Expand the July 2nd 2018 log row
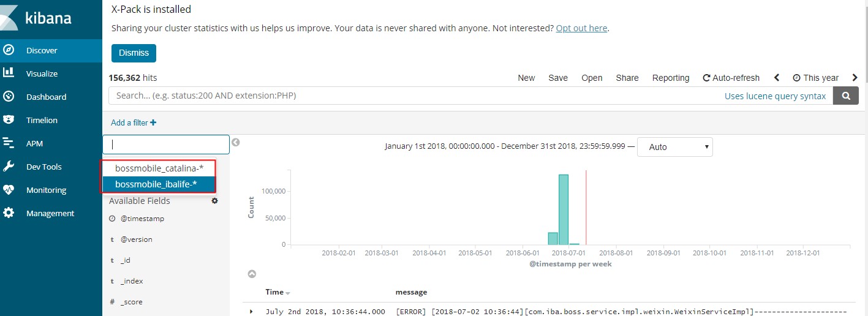The width and height of the screenshot is (868, 316). [251, 312]
